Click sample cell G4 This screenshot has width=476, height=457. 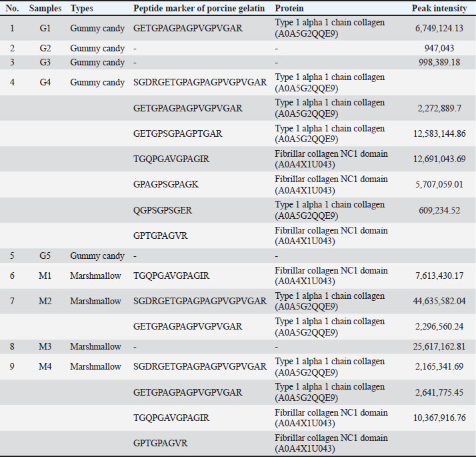pos(45,83)
